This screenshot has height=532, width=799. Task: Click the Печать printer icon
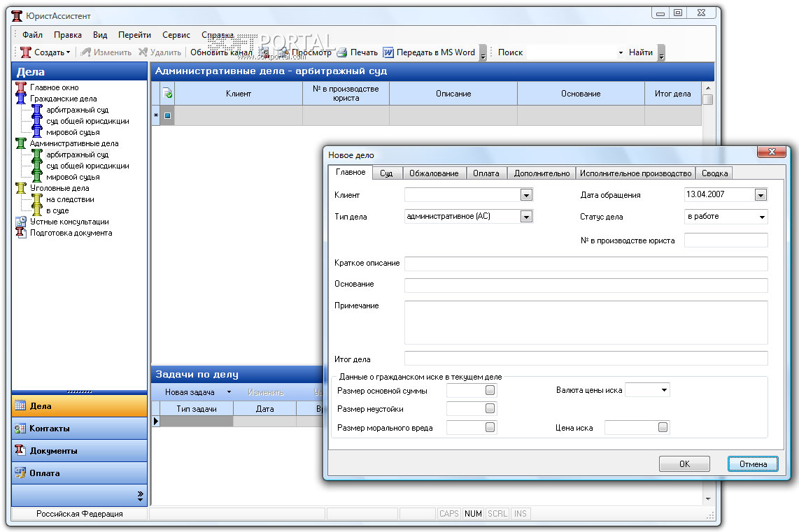click(342, 52)
